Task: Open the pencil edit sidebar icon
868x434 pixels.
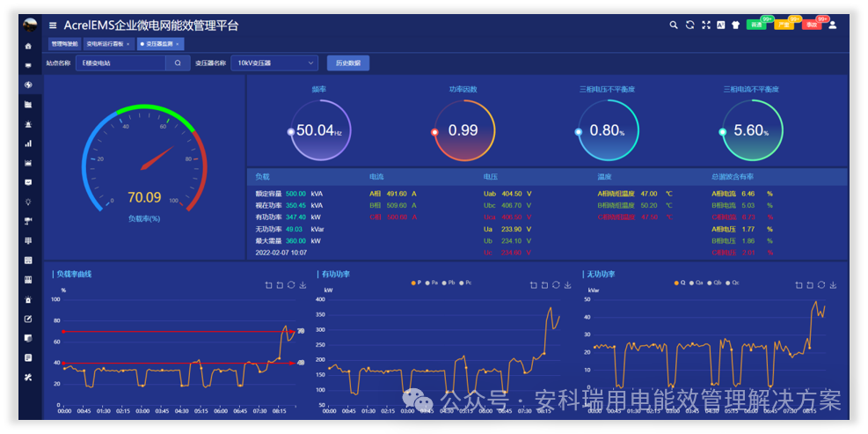Action: (x=28, y=319)
